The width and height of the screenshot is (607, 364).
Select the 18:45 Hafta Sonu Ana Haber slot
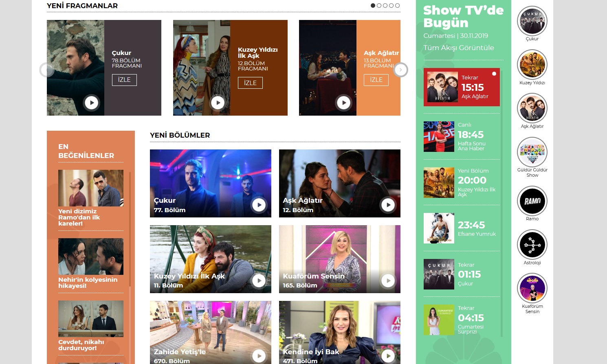click(x=461, y=137)
